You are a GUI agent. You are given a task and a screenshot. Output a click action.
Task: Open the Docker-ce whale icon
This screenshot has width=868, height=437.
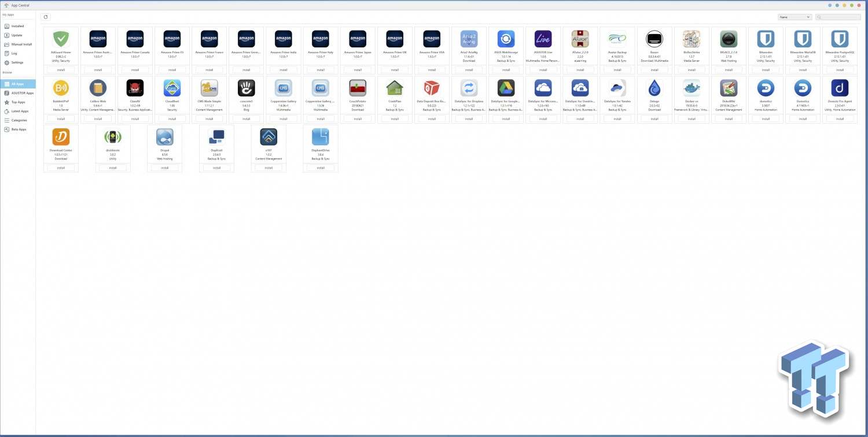pos(692,88)
